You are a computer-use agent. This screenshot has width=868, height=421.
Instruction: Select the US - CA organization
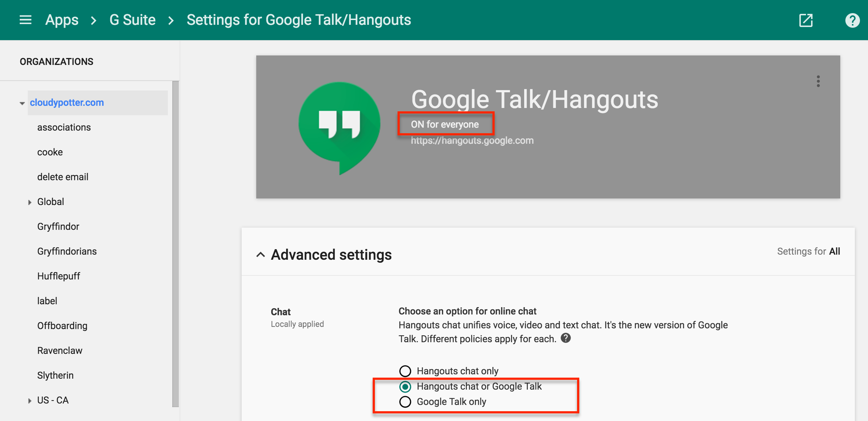click(53, 400)
